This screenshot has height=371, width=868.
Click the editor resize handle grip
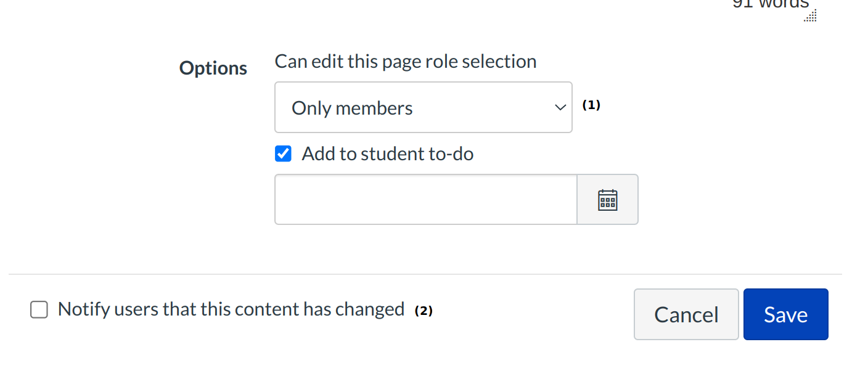click(811, 16)
